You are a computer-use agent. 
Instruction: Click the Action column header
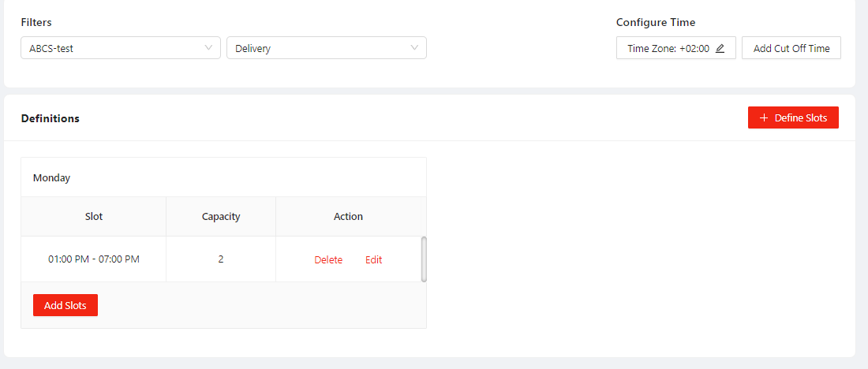[348, 216]
